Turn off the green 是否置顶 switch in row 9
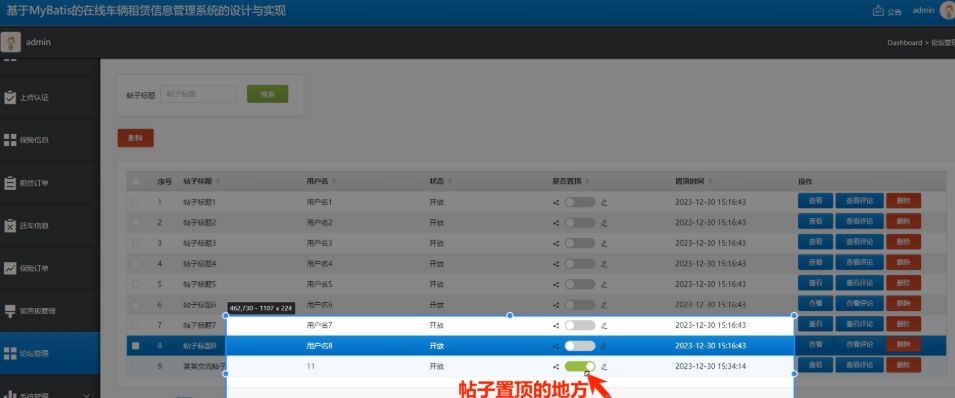Viewport: 955px width, 398px height. pos(580,366)
